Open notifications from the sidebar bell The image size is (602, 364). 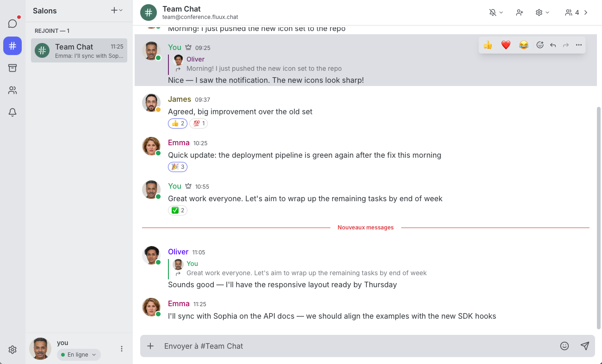[x=12, y=112]
